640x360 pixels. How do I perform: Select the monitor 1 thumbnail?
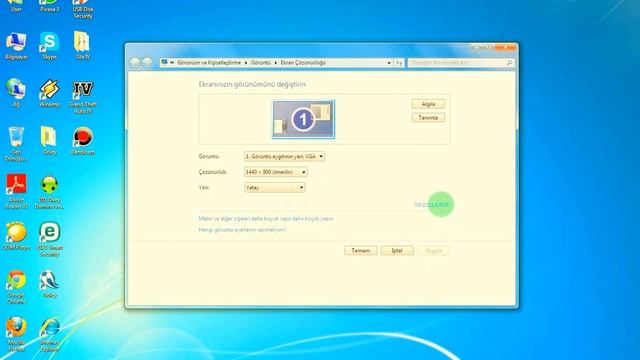pyautogui.click(x=303, y=119)
